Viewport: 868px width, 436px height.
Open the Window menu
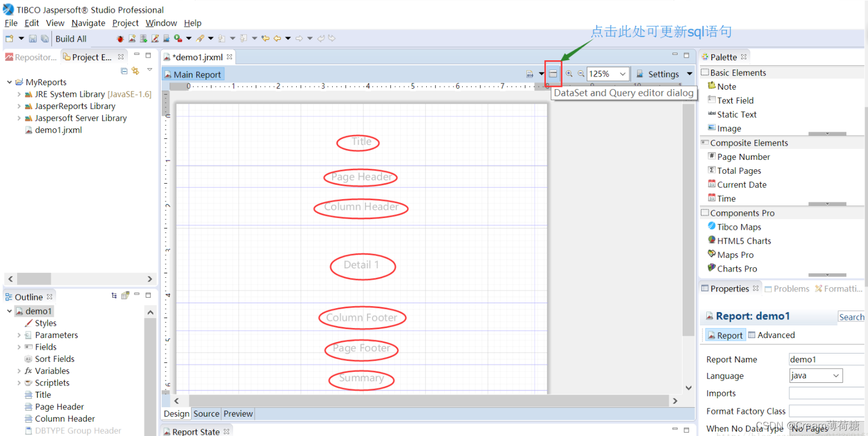tap(161, 23)
